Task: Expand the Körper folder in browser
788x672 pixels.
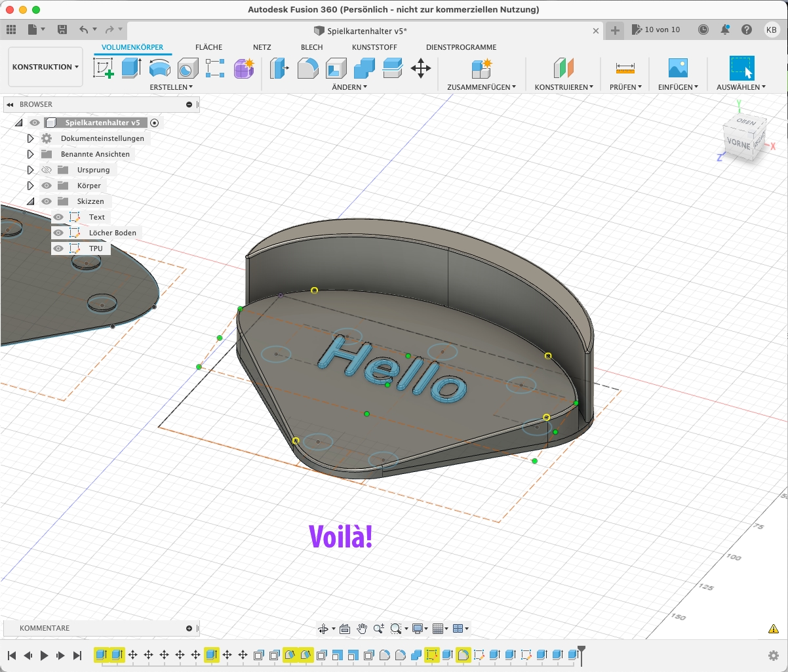Action: click(30, 186)
